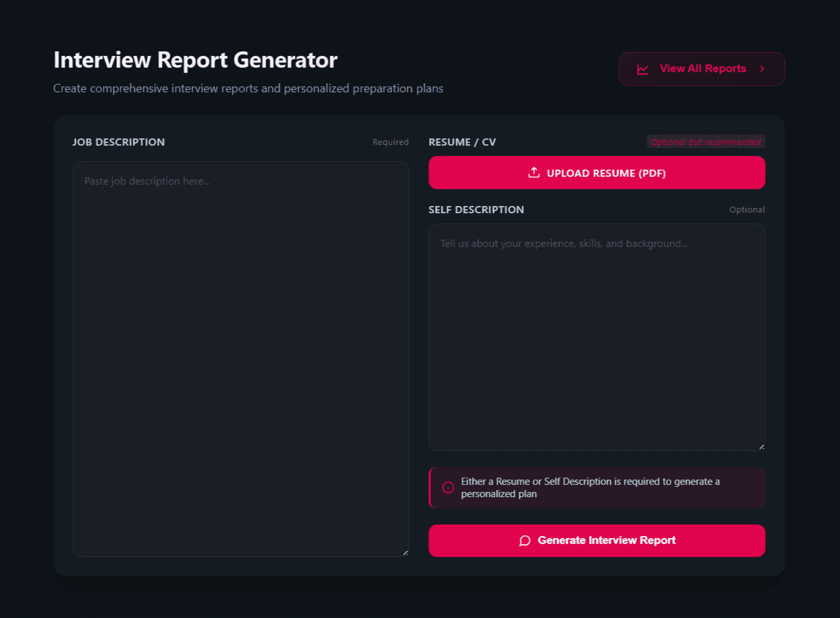Click the Interview Report Generator page title
The image size is (840, 618).
point(195,60)
